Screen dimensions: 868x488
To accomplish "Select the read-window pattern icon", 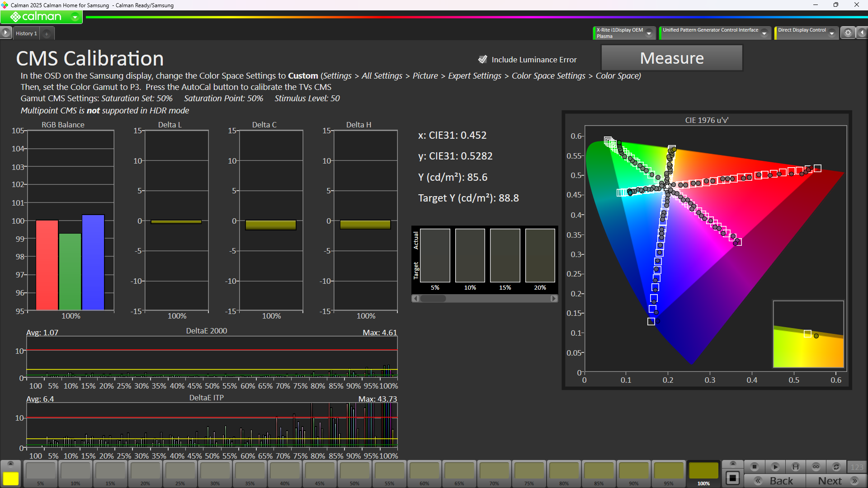I will (x=796, y=467).
